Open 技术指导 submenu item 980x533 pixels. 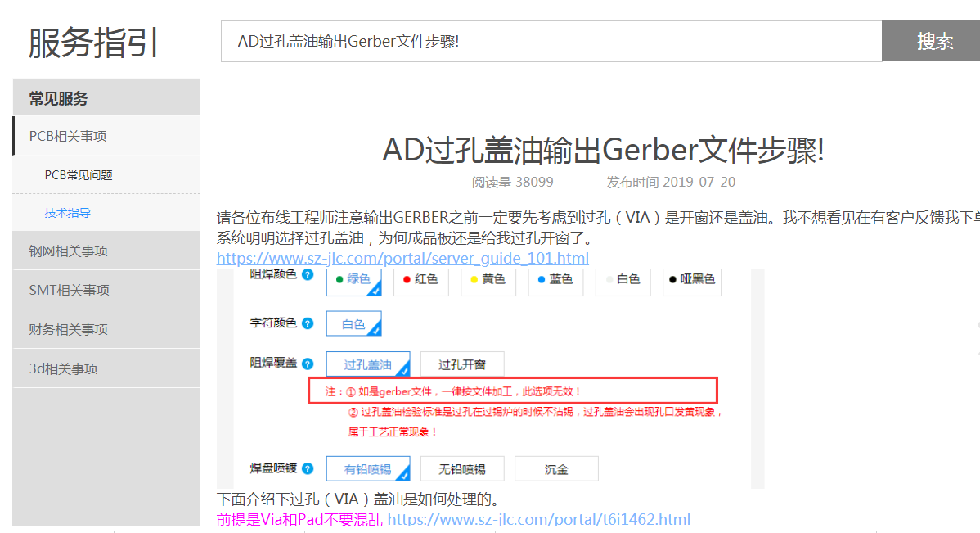tap(68, 213)
